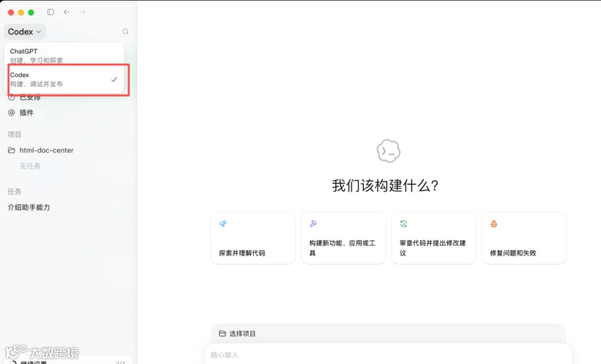This screenshot has height=364, width=601.
Task: Go back with the left arrow
Action: (67, 12)
